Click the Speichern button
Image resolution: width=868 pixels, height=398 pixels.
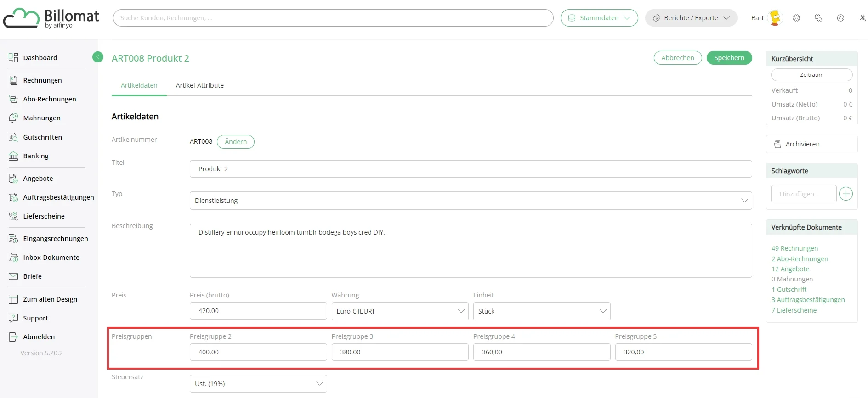click(x=729, y=58)
